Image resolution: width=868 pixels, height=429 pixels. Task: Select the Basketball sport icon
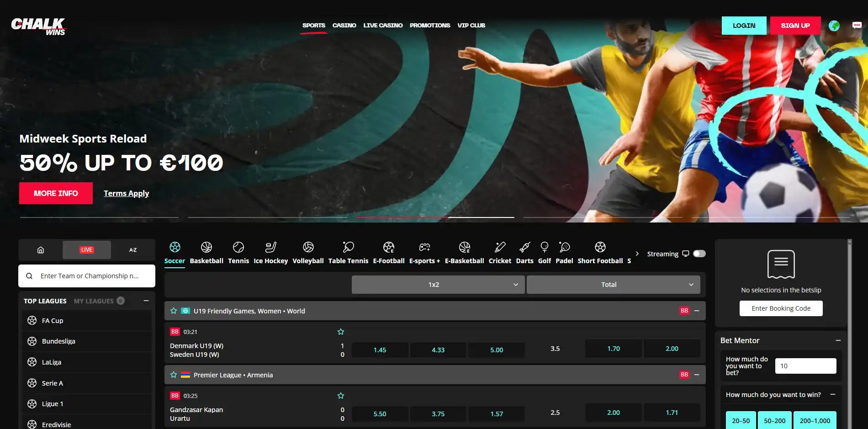point(206,253)
